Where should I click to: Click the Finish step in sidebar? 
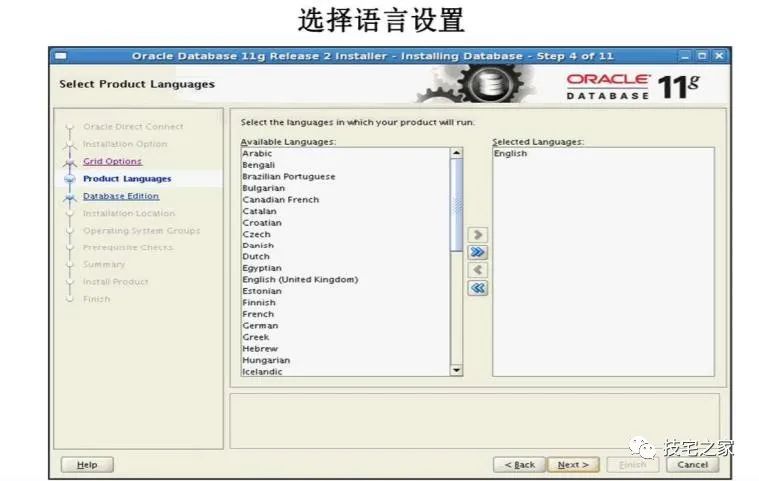(96, 300)
